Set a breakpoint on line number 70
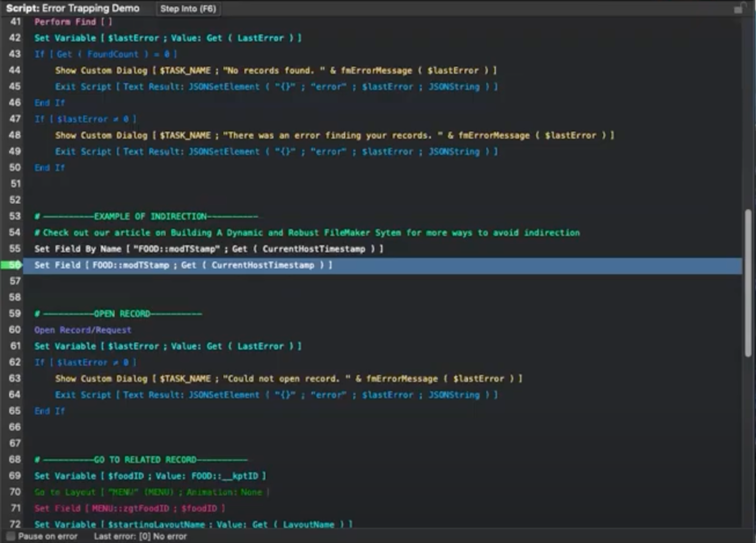Screen dimensions: 756x543 tap(15, 492)
